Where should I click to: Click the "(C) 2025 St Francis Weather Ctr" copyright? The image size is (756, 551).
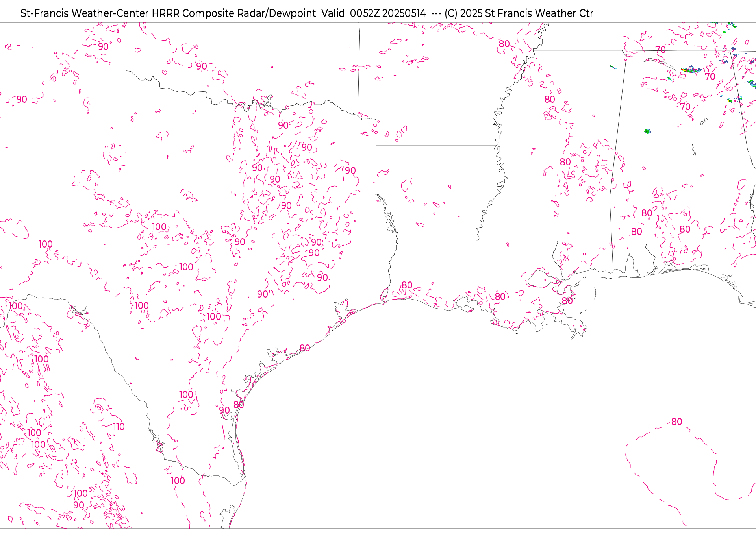pyautogui.click(x=519, y=13)
